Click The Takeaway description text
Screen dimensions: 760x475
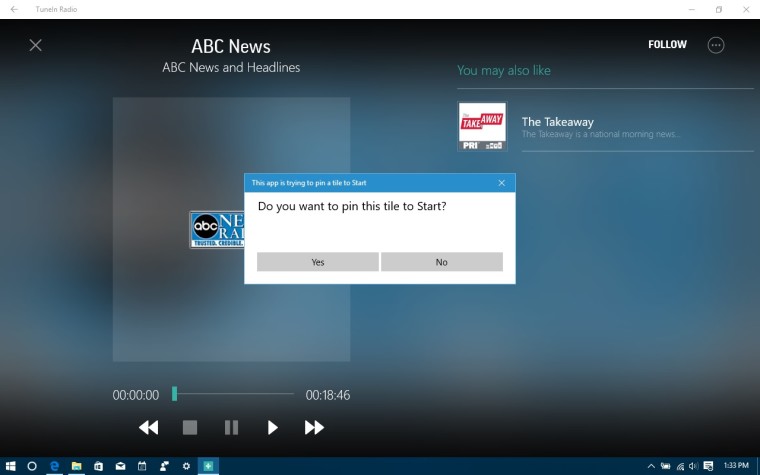[601, 134]
